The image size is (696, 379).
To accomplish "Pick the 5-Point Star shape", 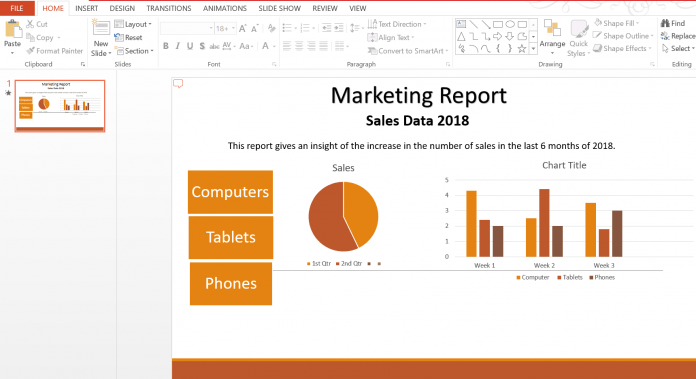I will click(x=522, y=49).
